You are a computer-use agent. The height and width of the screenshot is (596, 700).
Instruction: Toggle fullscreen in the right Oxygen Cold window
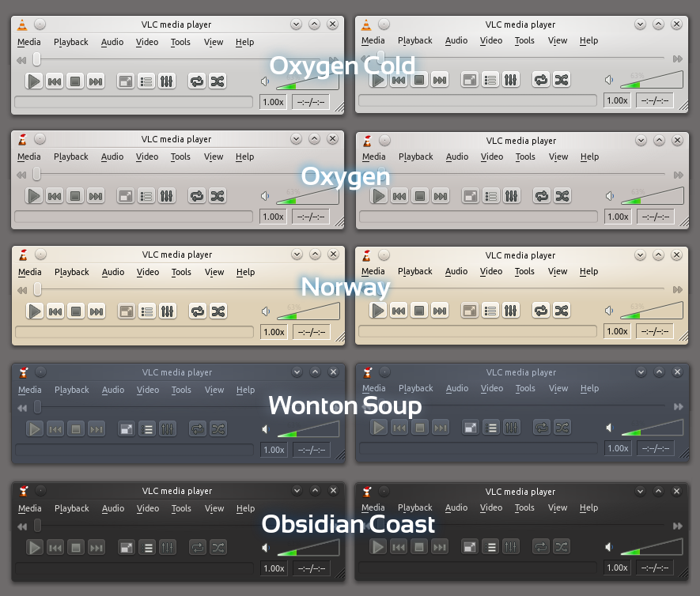470,80
